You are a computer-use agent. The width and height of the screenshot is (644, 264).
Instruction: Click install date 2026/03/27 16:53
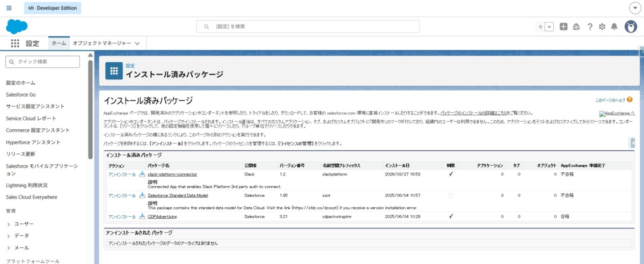point(402,174)
